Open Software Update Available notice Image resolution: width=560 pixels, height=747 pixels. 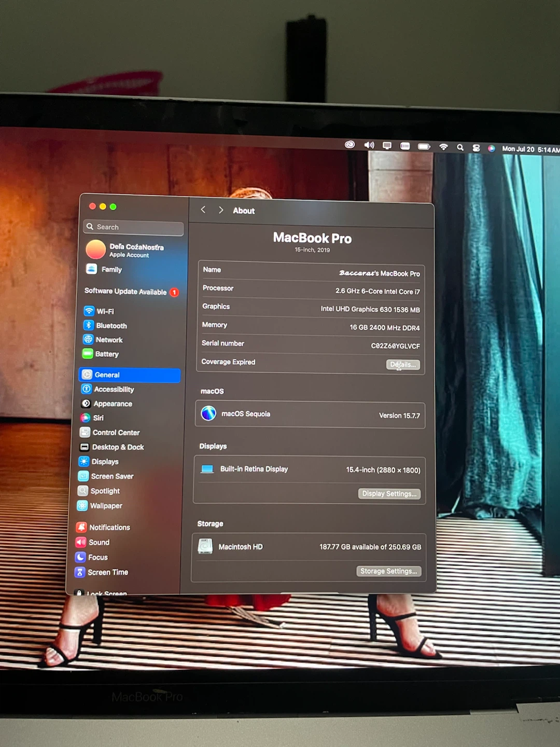(131, 292)
